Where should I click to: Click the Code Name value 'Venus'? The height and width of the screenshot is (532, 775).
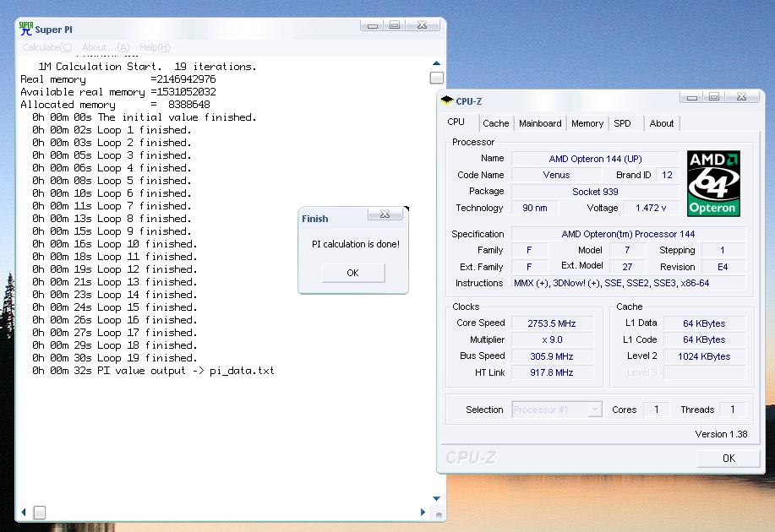click(x=557, y=175)
